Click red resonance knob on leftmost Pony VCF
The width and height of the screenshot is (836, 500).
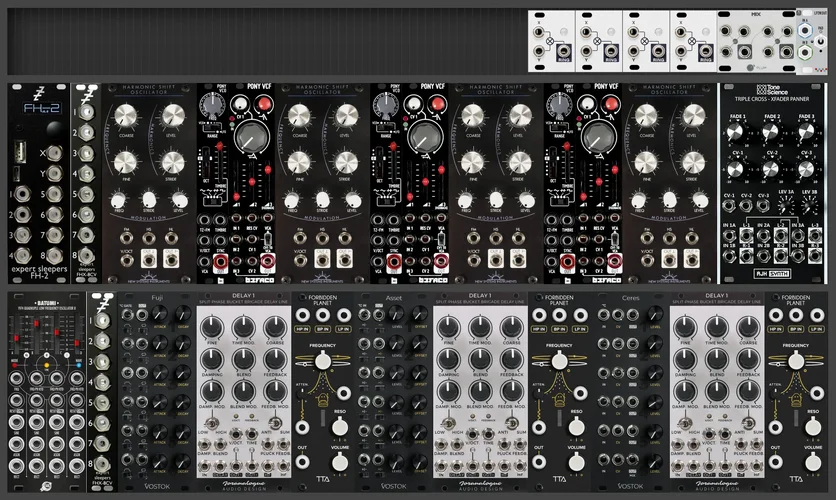click(264, 104)
